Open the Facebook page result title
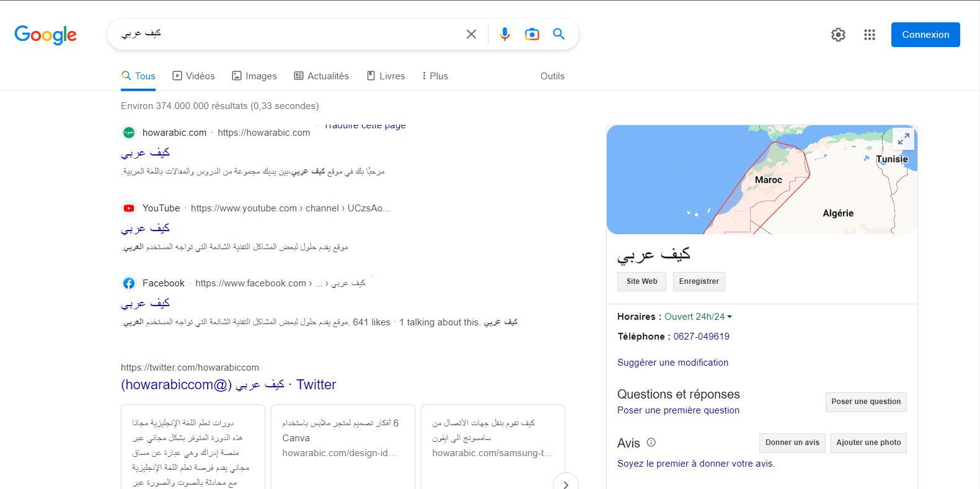Screen dimensions: 980x489 click(x=145, y=303)
